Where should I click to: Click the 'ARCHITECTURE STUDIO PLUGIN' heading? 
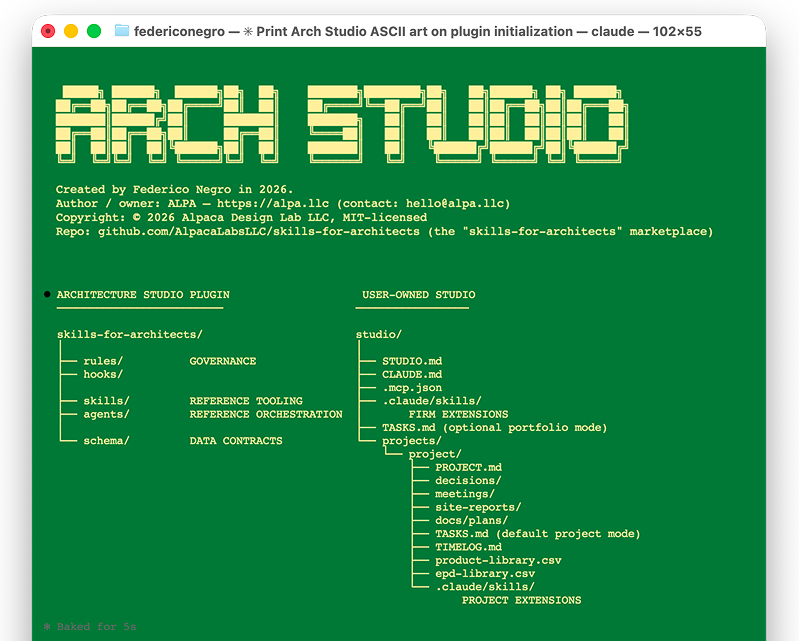click(x=143, y=295)
